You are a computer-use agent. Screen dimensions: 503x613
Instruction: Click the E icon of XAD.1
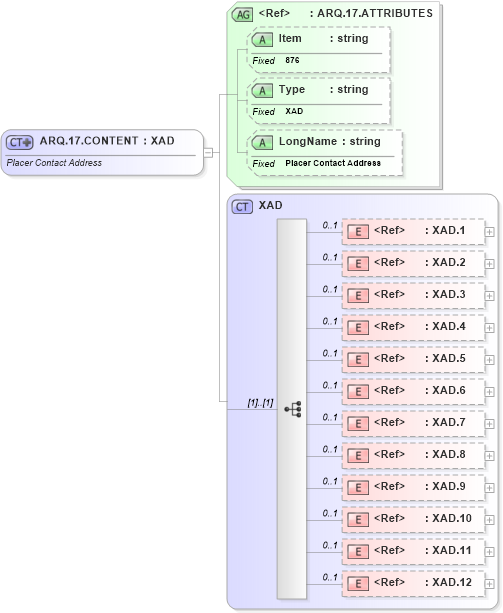pos(358,232)
